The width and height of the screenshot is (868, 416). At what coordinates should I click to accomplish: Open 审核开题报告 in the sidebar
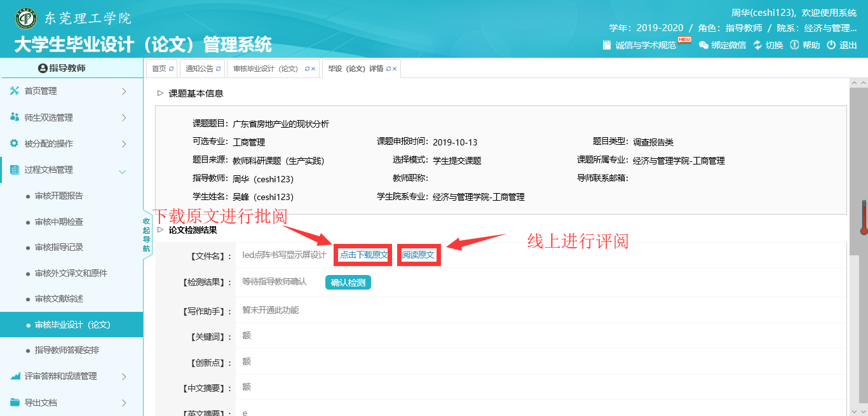(58, 196)
